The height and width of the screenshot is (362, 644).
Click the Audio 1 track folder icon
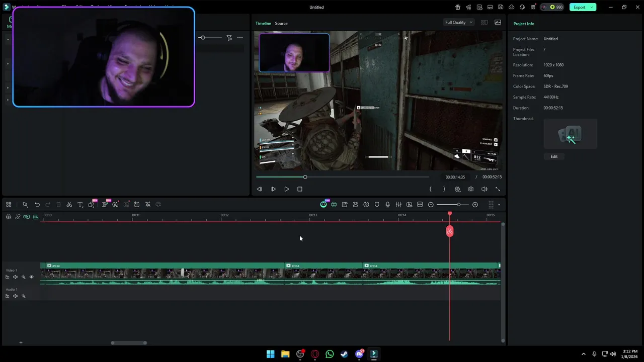[7, 296]
